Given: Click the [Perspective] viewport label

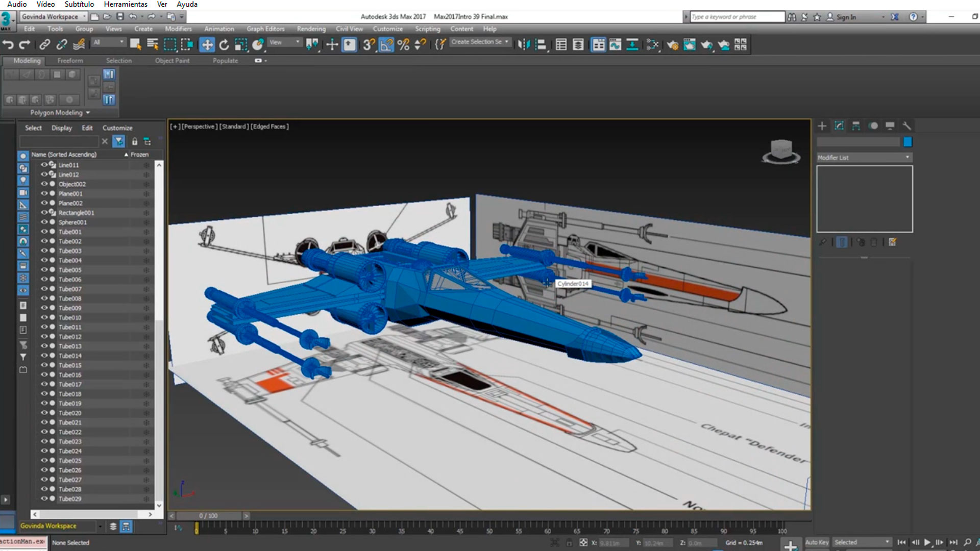Looking at the screenshot, I should pyautogui.click(x=200, y=127).
